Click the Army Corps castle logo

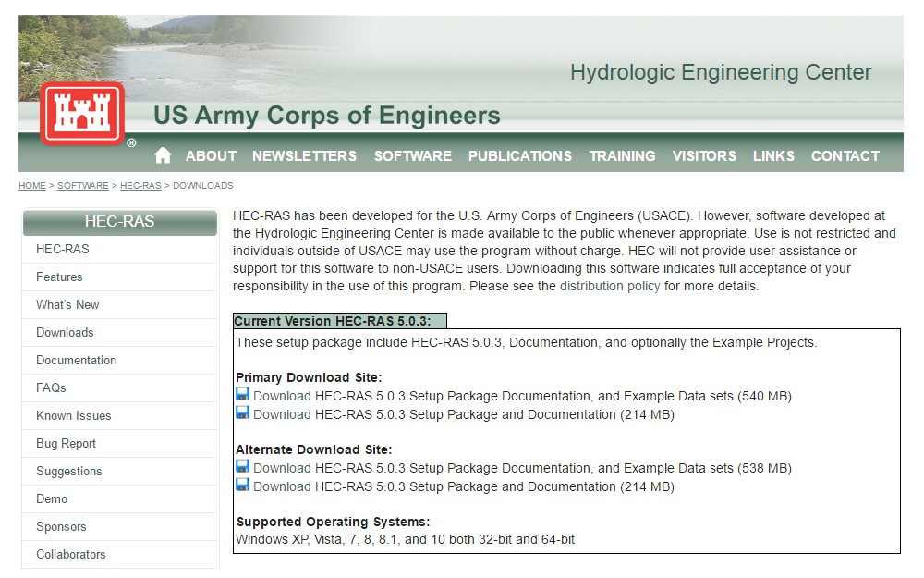(x=82, y=114)
